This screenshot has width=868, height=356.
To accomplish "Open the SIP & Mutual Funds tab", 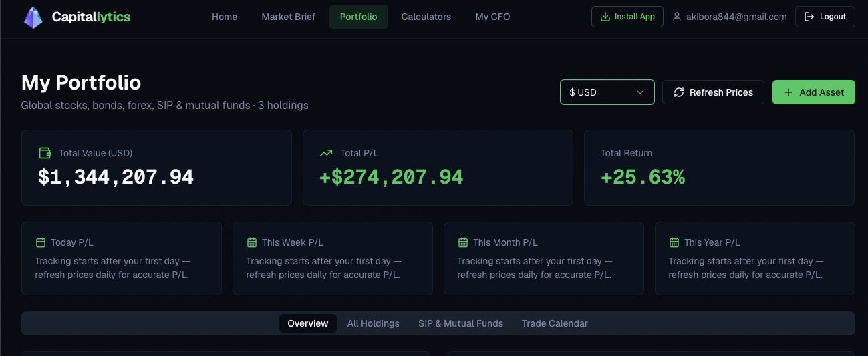I will point(461,323).
